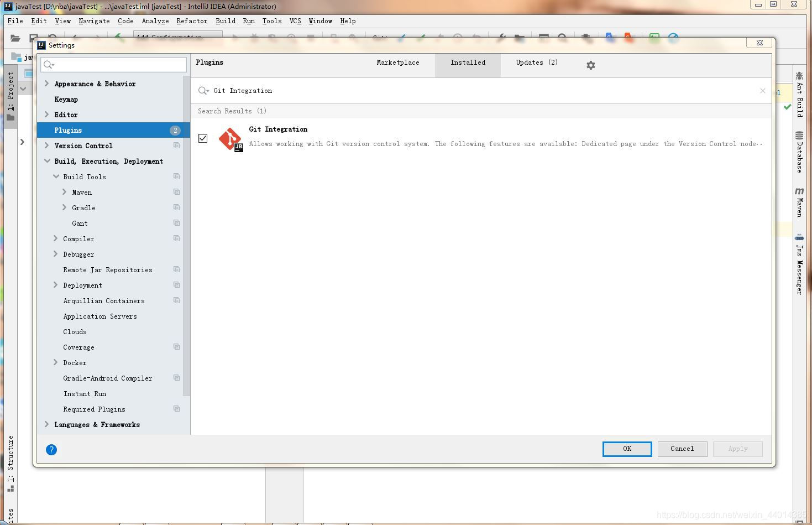Viewport: 812px width, 525px height.
Task: Expand the Docker settings node
Action: [x=56, y=362]
